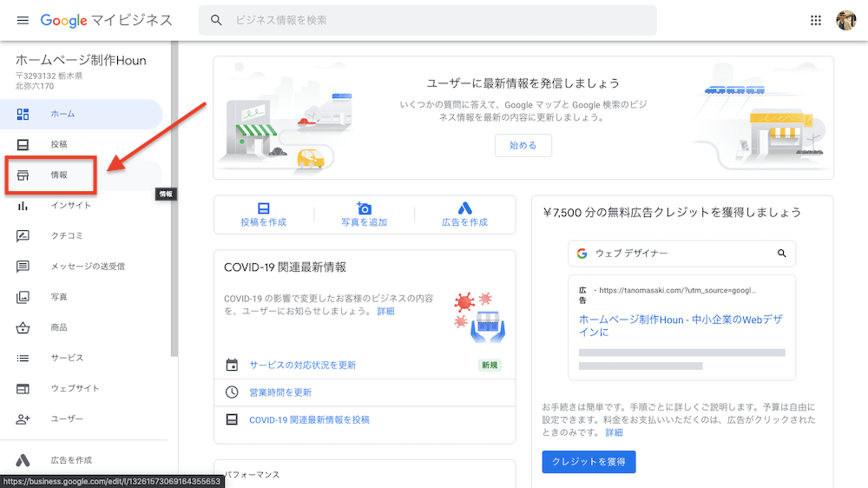Select the サービス list icon
Viewport: 868px width, 488px height.
point(23,358)
